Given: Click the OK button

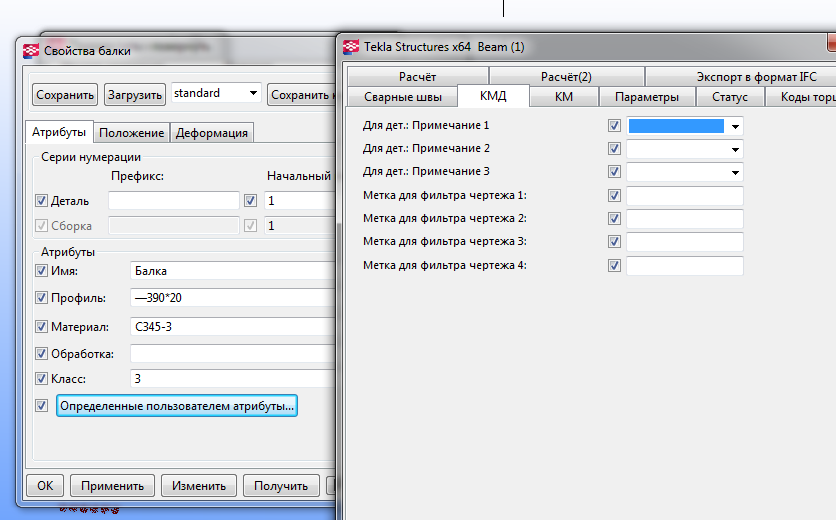Looking at the screenshot, I should click(45, 486).
